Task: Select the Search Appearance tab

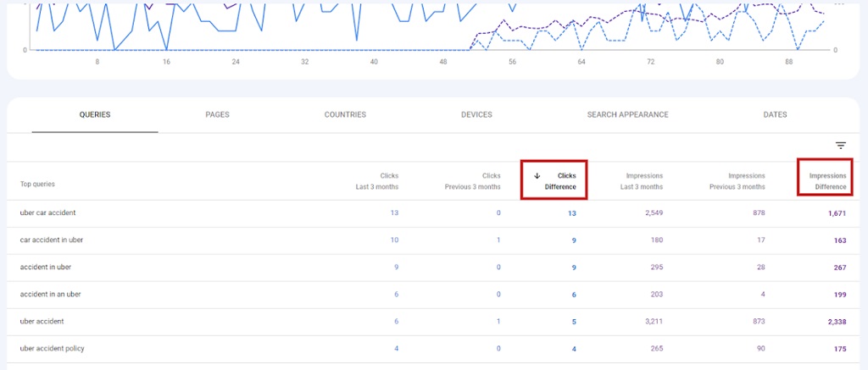Action: (x=628, y=115)
